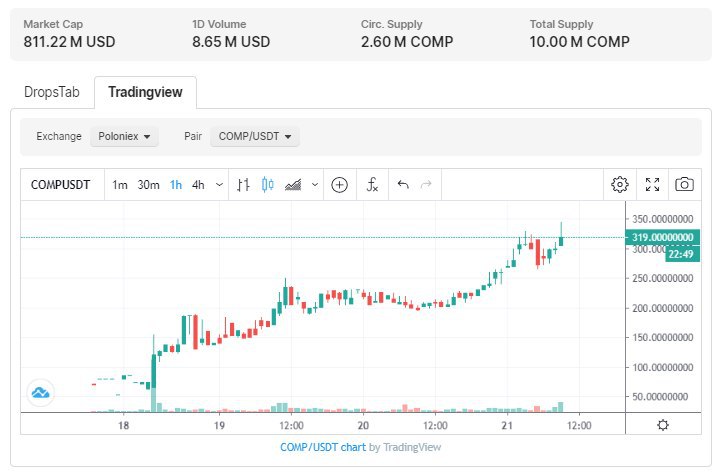Click the 250.00000000 price axis label

click(x=663, y=278)
